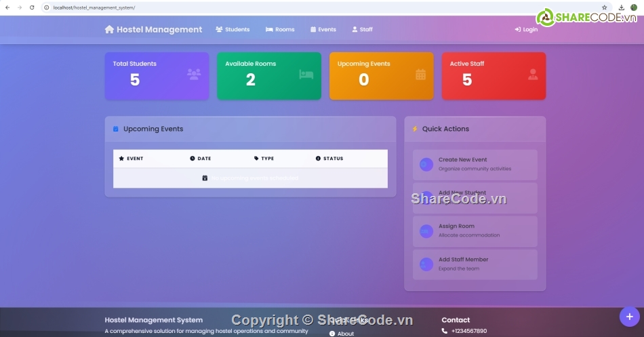This screenshot has width=644, height=337.
Task: Navigate to the Staff section
Action: pyautogui.click(x=362, y=29)
